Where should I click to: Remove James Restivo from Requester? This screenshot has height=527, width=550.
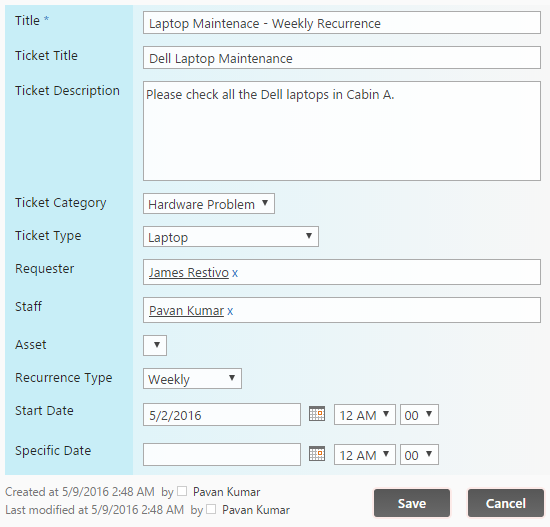pyautogui.click(x=235, y=273)
